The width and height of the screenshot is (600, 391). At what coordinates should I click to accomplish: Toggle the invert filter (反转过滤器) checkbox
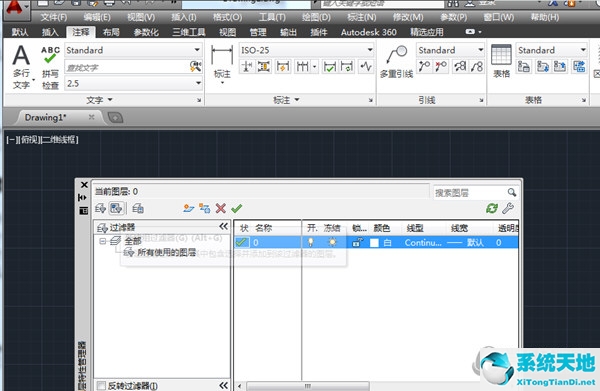pos(101,385)
